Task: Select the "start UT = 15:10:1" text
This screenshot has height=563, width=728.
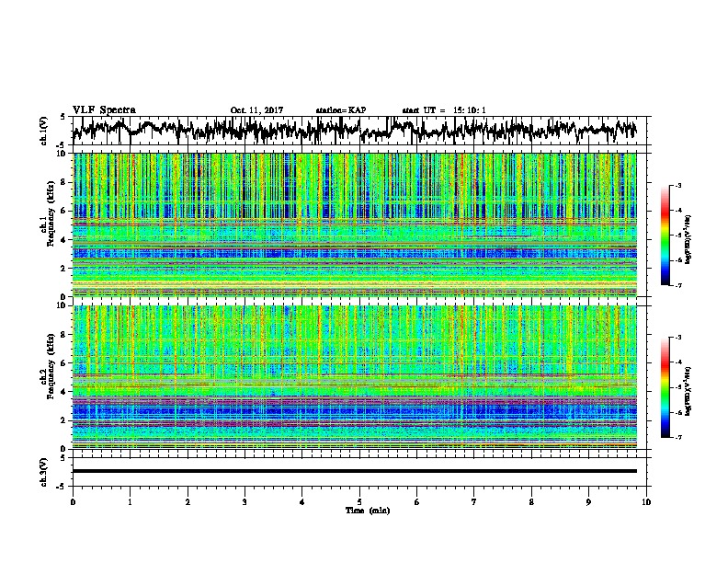Action: coord(444,110)
